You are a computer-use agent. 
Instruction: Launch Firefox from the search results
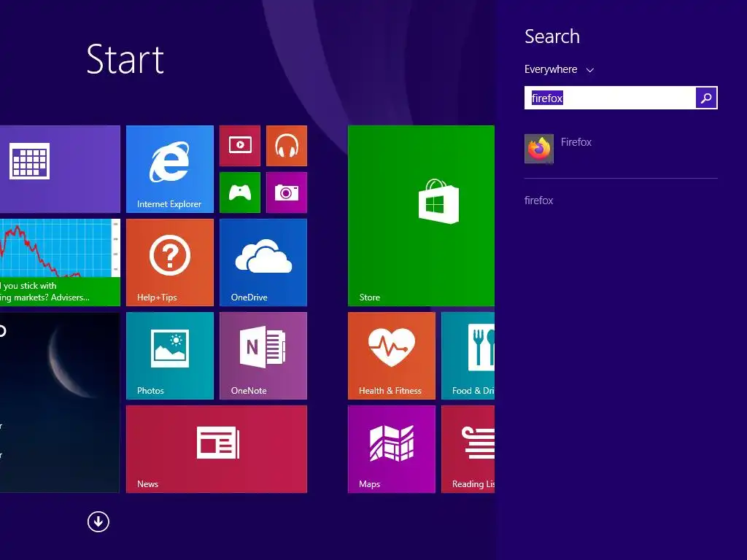621,149
